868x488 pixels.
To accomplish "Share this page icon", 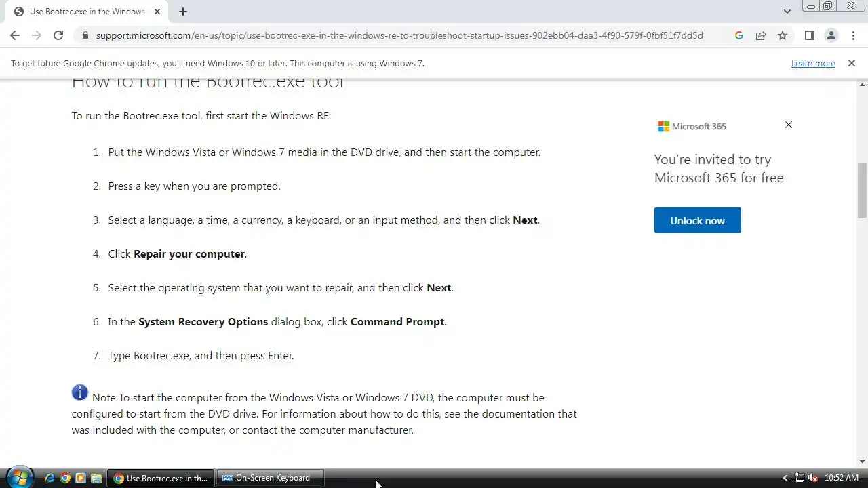I will (761, 35).
